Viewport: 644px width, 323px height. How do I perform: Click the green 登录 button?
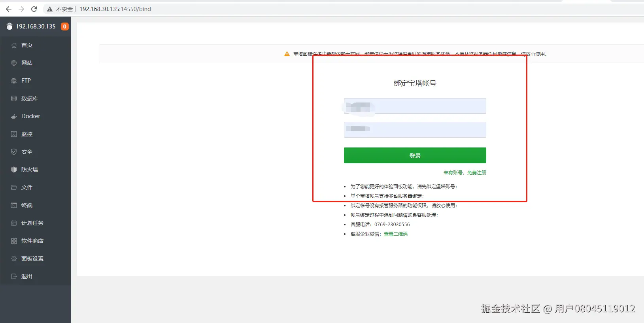[415, 155]
